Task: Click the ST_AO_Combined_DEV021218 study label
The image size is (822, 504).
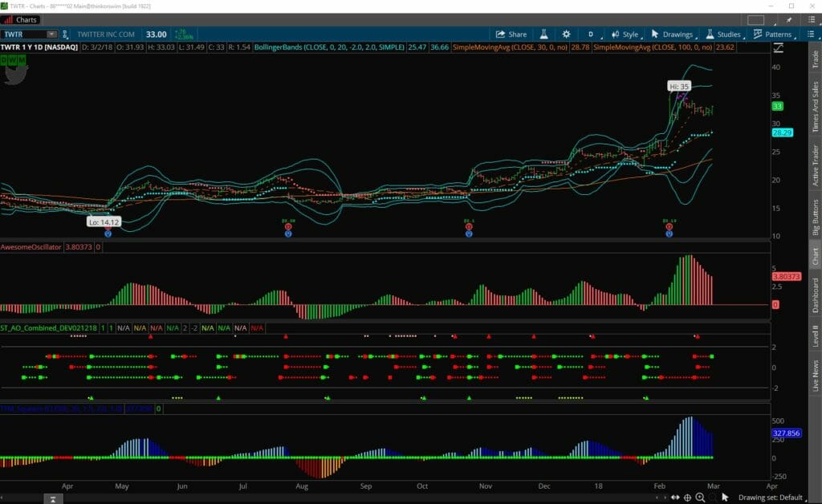Action: [x=48, y=328]
